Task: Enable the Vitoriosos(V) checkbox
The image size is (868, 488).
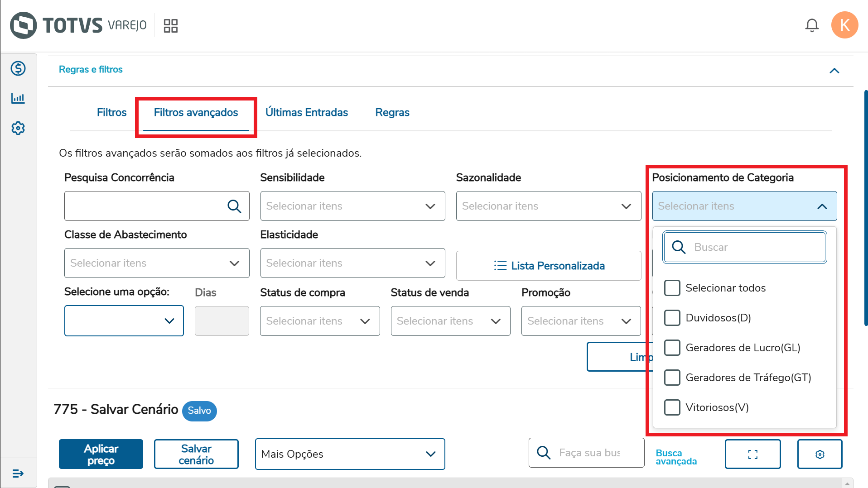Action: [672, 407]
